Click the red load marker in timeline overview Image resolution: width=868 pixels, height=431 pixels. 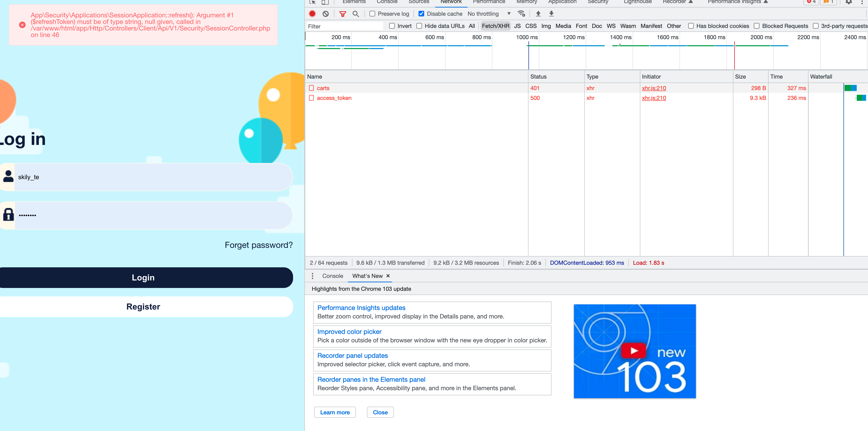(734, 56)
